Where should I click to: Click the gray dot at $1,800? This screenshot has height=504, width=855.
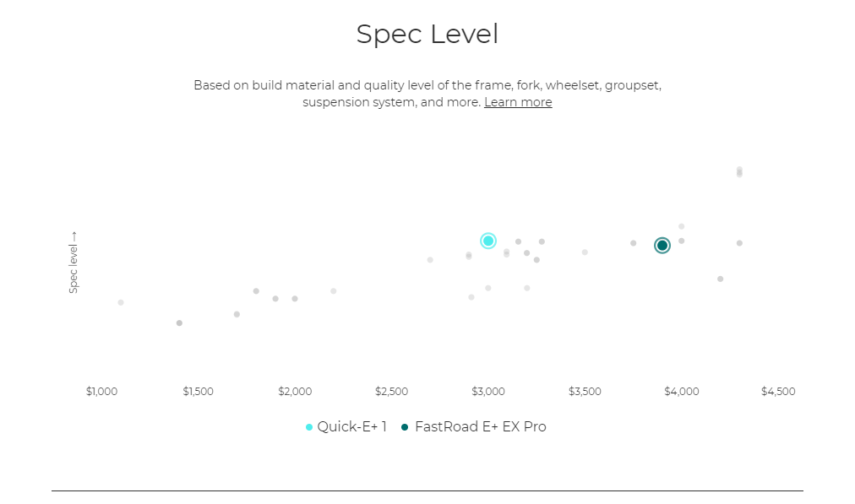click(x=256, y=291)
